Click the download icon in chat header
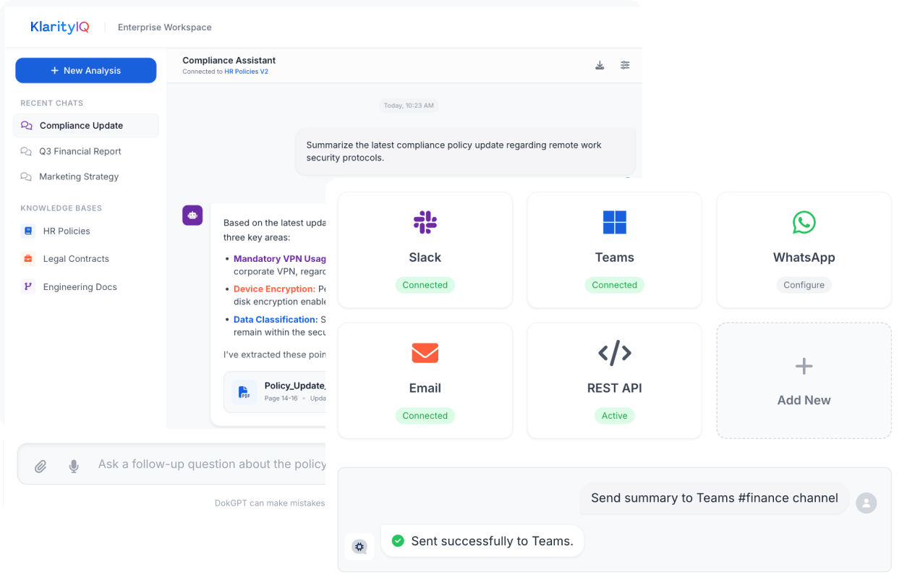Screen dimensions: 907x588 point(600,65)
